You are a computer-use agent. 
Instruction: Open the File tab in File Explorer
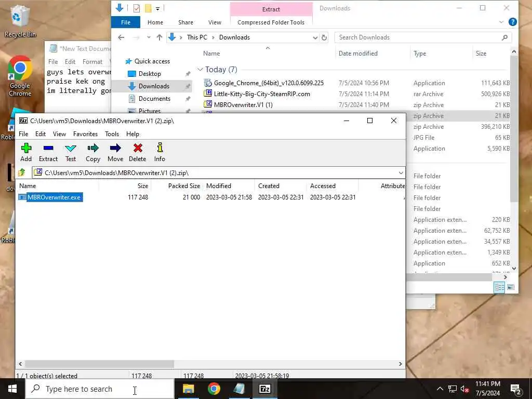[126, 22]
